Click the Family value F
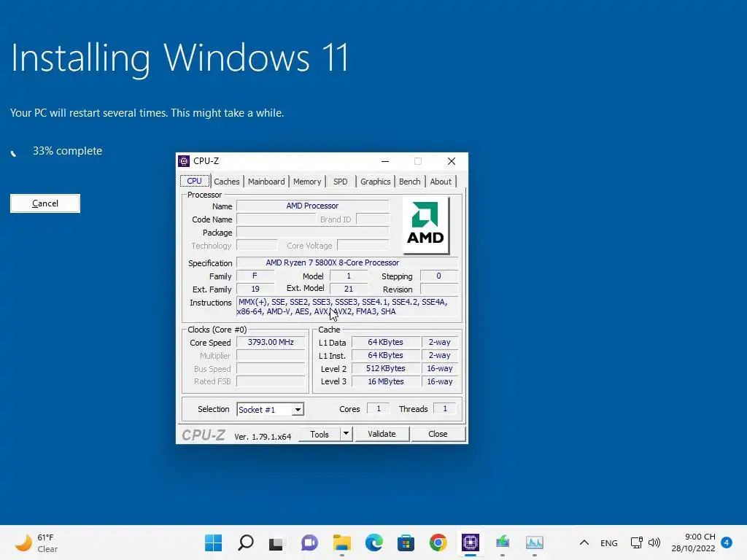 255,276
